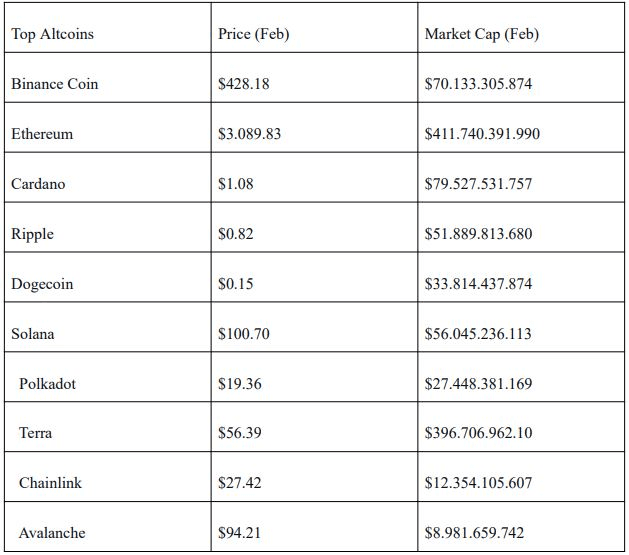Select the Avalanche name cell
Screen dimensions: 629x555
pyautogui.click(x=52, y=533)
